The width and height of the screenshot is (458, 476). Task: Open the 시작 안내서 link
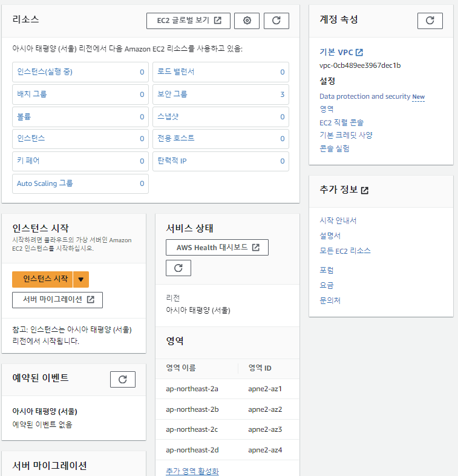(338, 220)
